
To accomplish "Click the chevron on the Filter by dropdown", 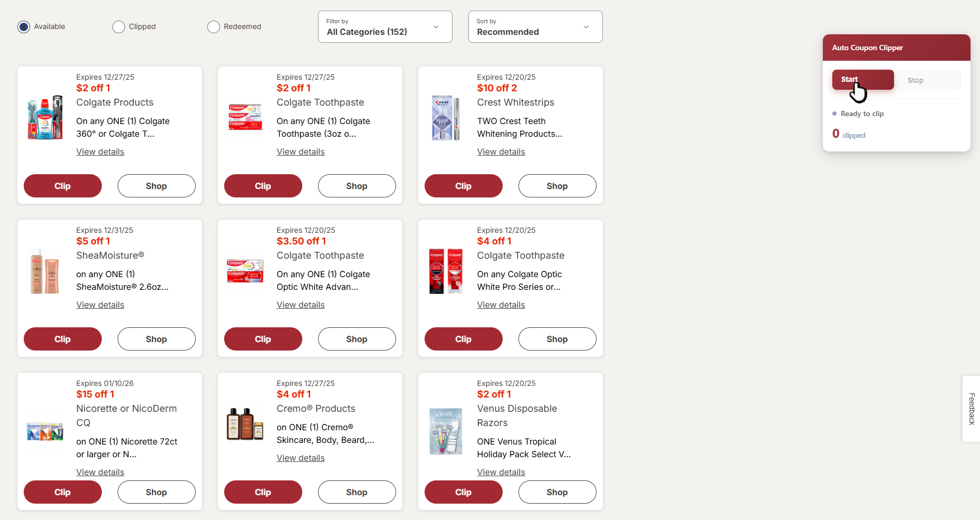I will (x=436, y=27).
